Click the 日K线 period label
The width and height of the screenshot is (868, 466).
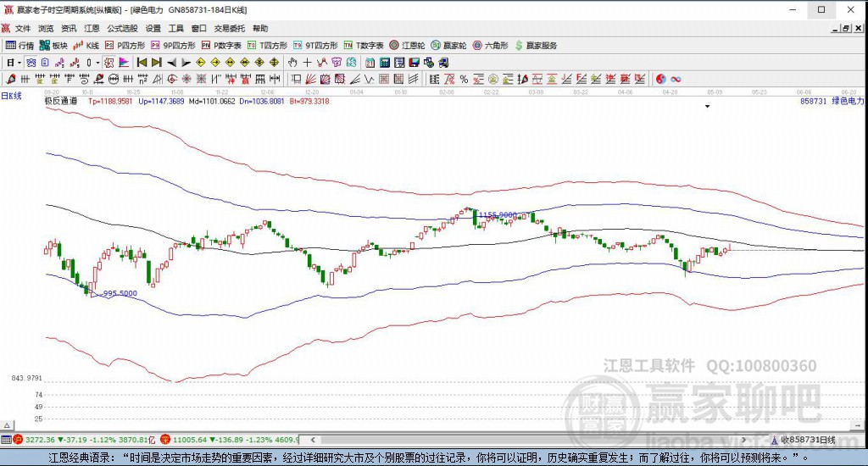(x=11, y=96)
